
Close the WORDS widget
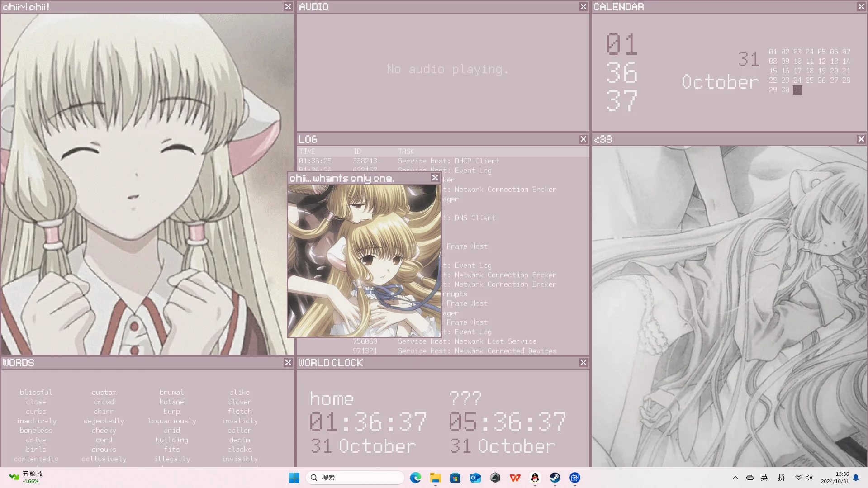288,362
